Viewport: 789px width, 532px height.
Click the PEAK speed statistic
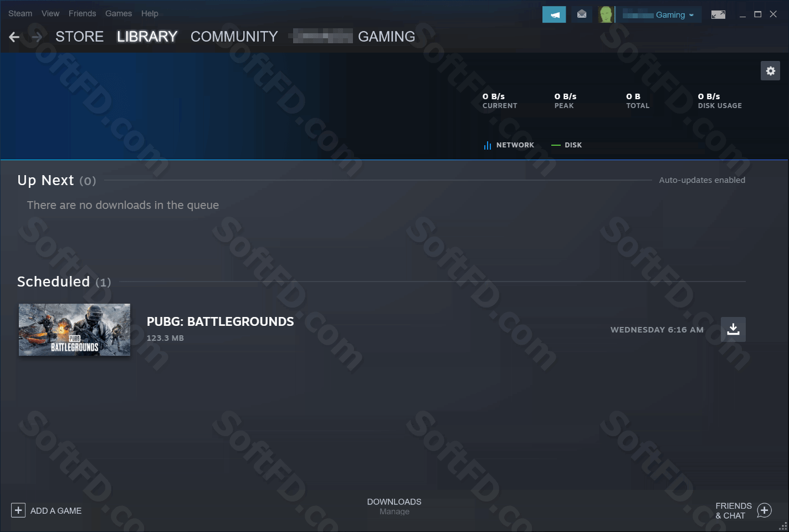[565, 101]
